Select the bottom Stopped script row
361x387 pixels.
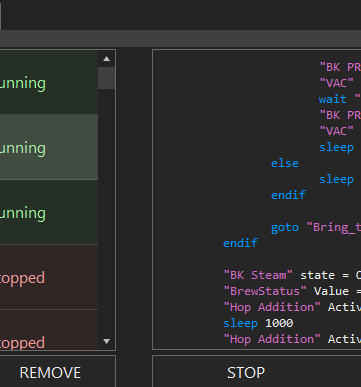tap(49, 330)
